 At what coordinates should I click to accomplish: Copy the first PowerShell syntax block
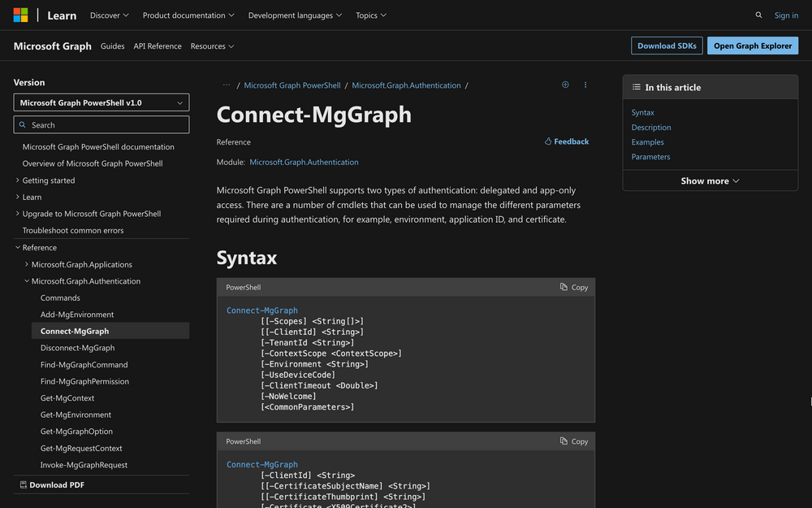574,287
